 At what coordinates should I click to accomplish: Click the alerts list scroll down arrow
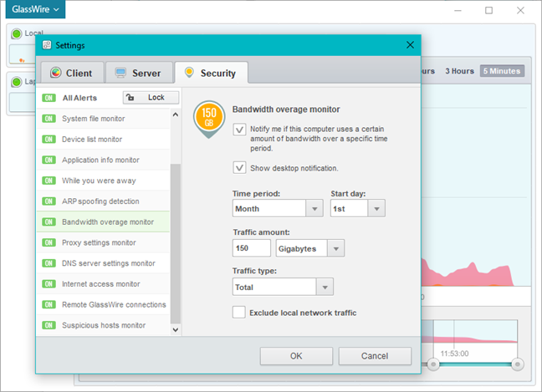tap(176, 330)
